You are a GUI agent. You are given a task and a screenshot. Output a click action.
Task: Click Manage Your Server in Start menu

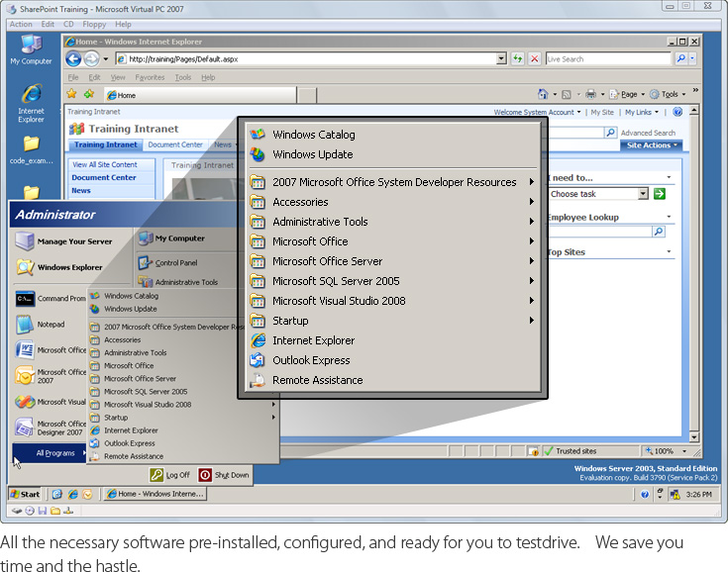coord(64,241)
